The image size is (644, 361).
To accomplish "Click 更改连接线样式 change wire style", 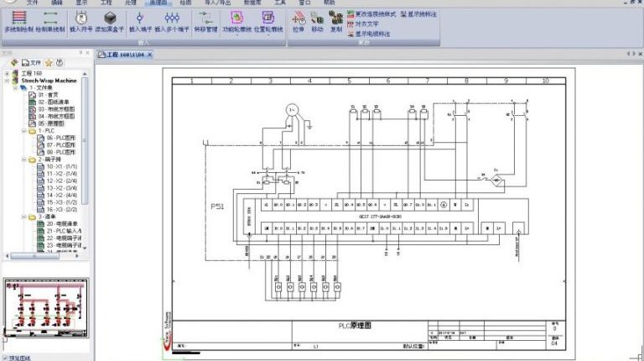I will (371, 14).
